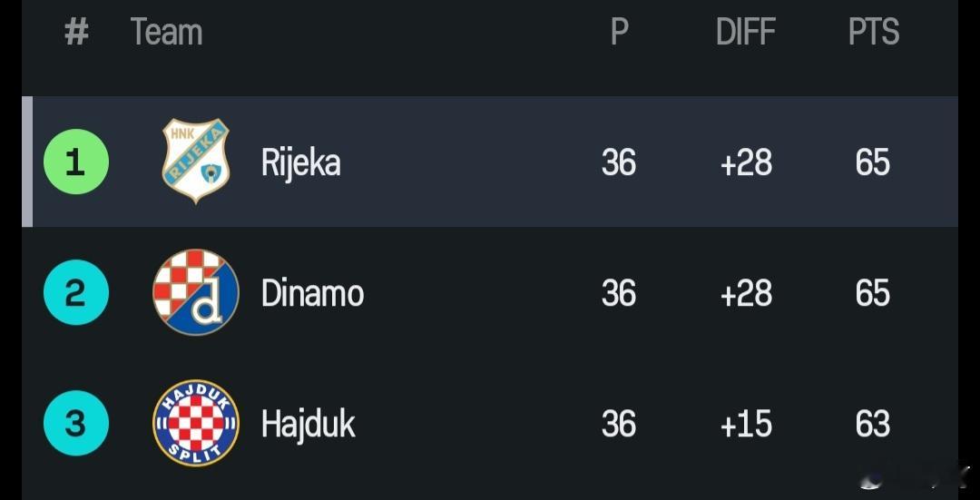Click the teal position 3 badge
Image resolution: width=980 pixels, height=500 pixels.
click(76, 423)
